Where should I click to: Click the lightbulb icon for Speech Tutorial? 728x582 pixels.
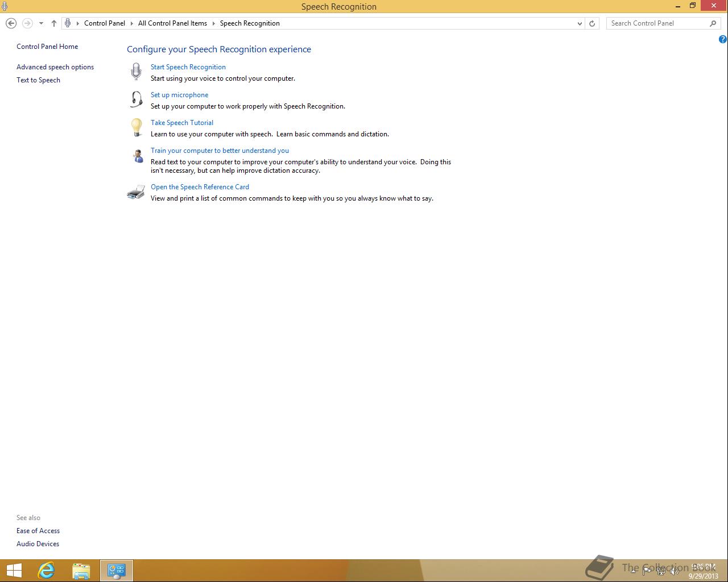[x=136, y=127]
